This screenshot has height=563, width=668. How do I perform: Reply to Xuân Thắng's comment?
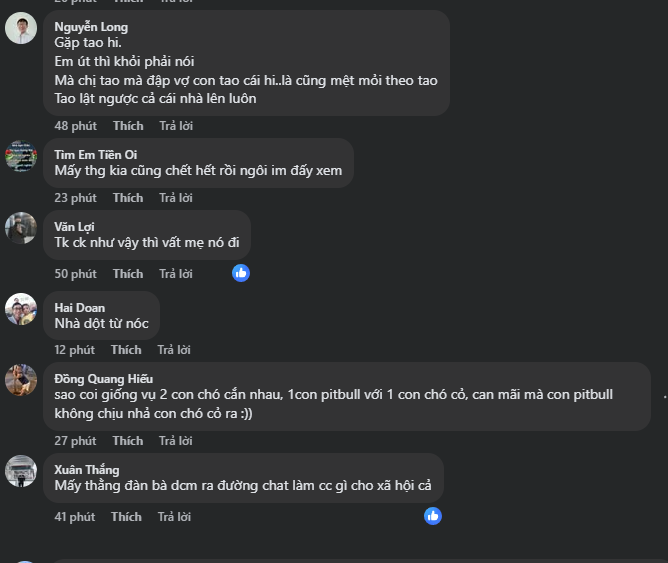[174, 517]
